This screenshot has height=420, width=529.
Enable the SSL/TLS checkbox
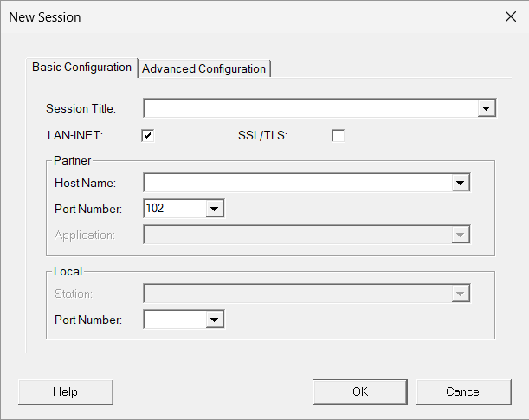[x=338, y=136]
